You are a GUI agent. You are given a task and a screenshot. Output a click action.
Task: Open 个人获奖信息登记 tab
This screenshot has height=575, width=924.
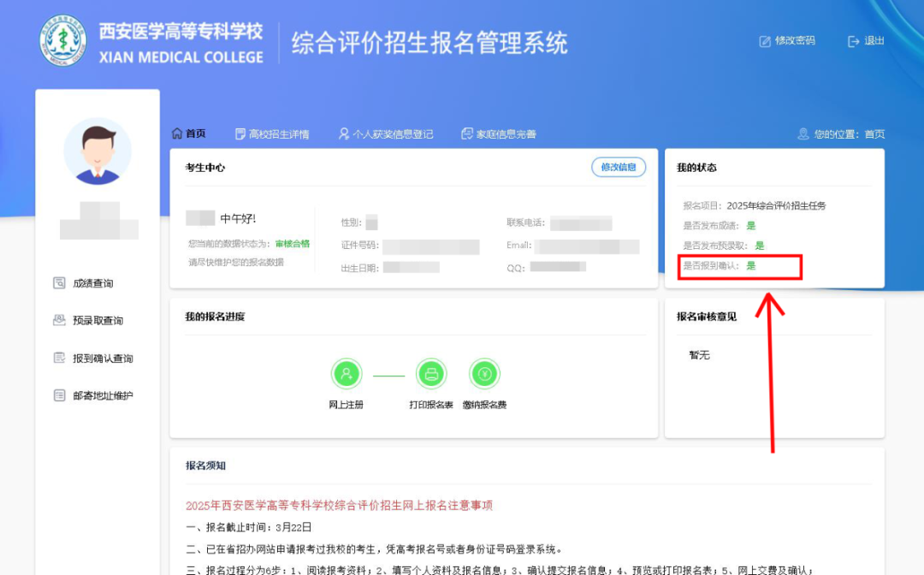click(385, 133)
